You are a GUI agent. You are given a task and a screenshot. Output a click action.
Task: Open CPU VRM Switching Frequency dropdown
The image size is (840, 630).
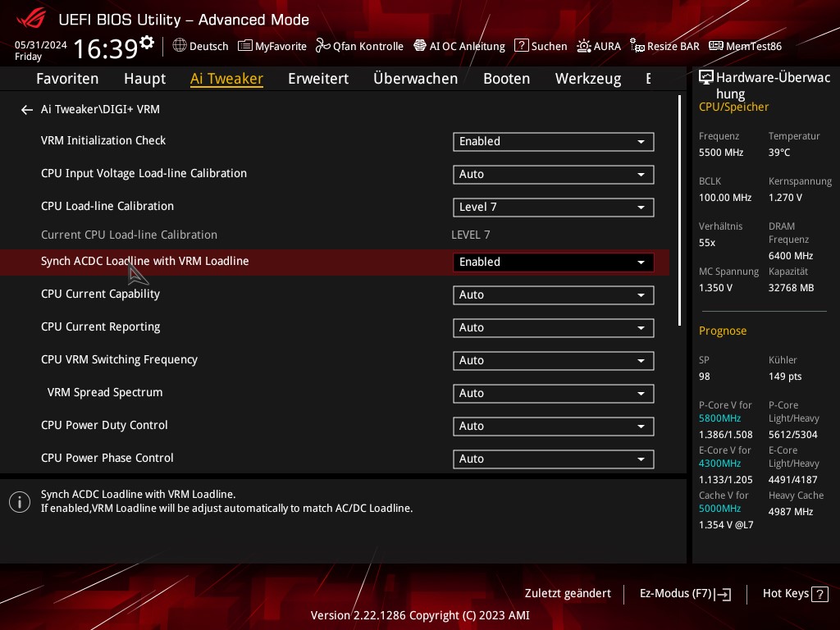click(x=554, y=361)
